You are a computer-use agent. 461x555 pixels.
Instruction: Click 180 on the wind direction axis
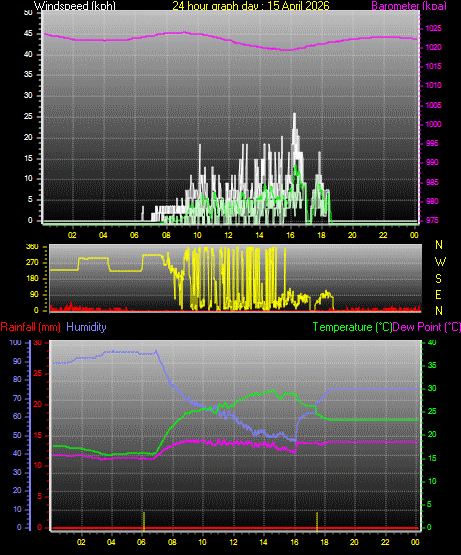tap(32, 278)
